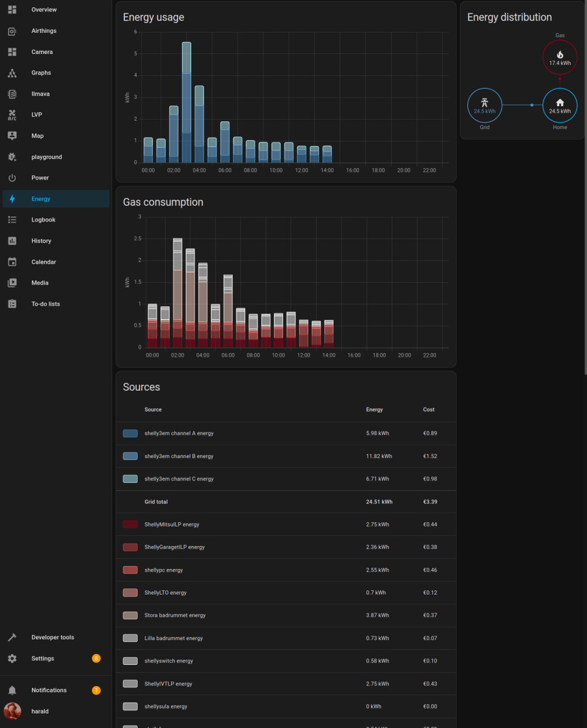Go to the Settings page

42,658
